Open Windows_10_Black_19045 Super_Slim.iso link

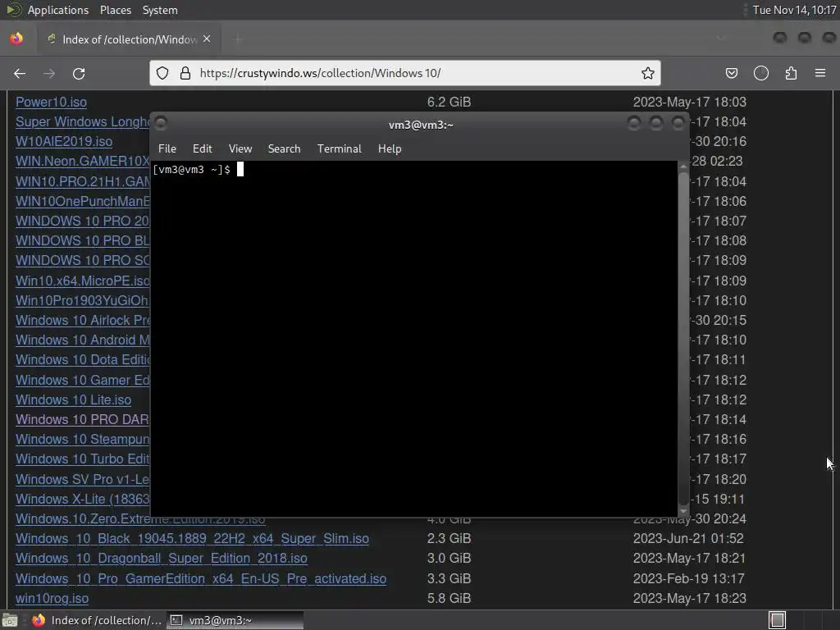tap(192, 538)
